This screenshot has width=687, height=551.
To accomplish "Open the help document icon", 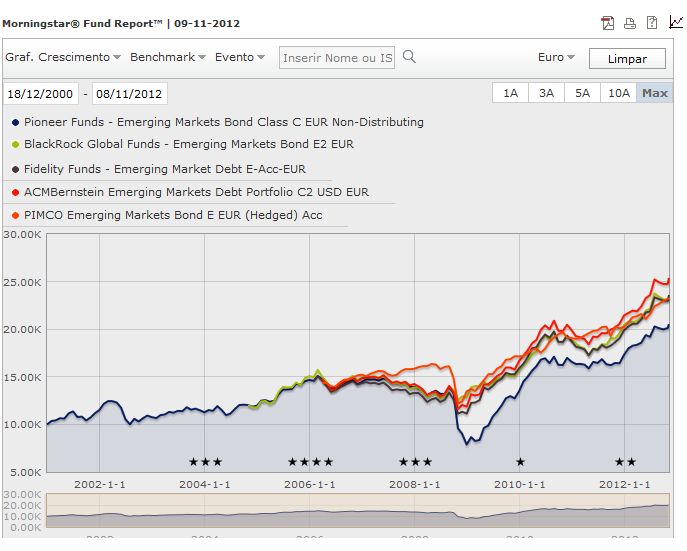I will point(652,22).
